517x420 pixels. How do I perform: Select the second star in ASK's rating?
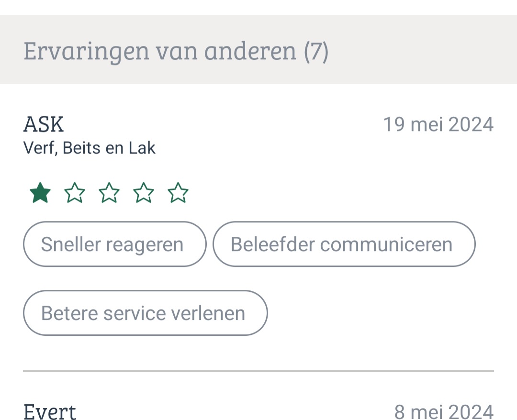point(75,193)
